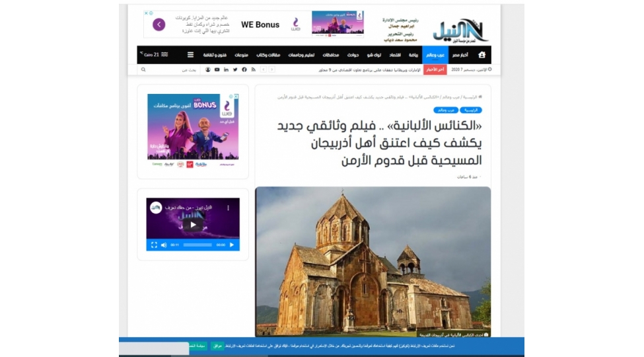Open the توك شو menu item
The width and height of the screenshot is (644, 357).
tap(374, 55)
